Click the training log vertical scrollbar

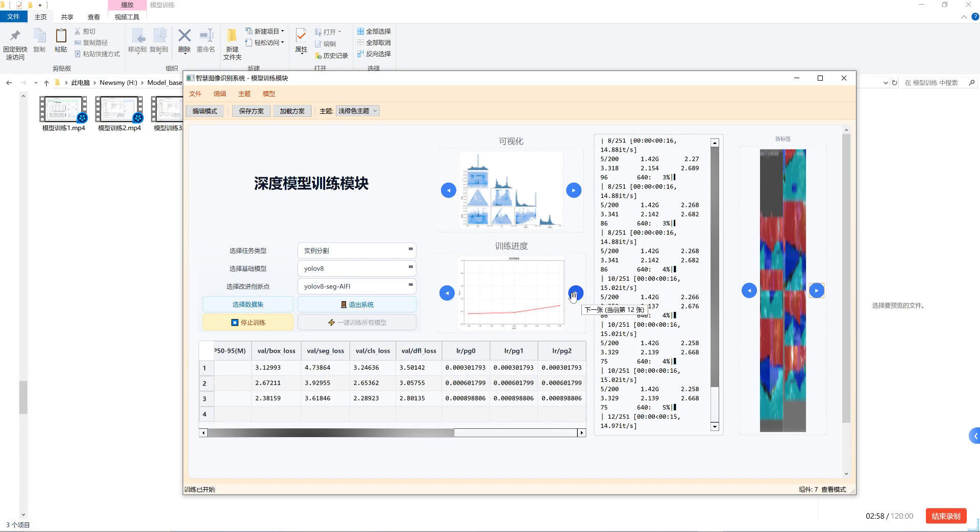pos(715,285)
